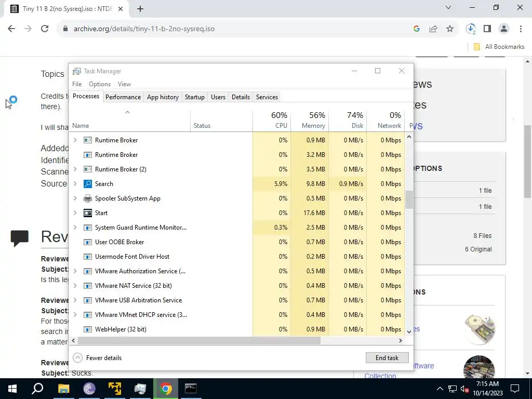
Task: Open Chrome downloads icon
Action: tap(471, 29)
